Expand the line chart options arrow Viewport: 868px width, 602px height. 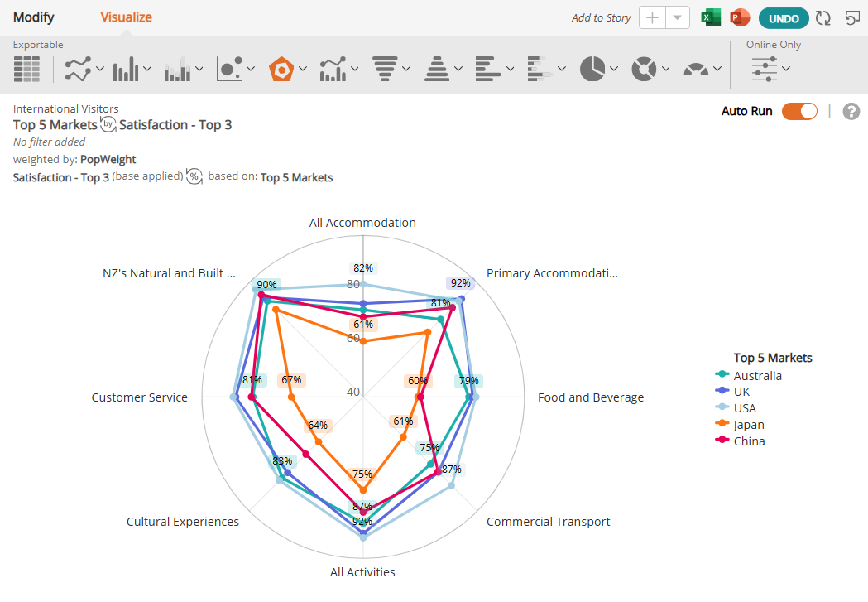[99, 69]
